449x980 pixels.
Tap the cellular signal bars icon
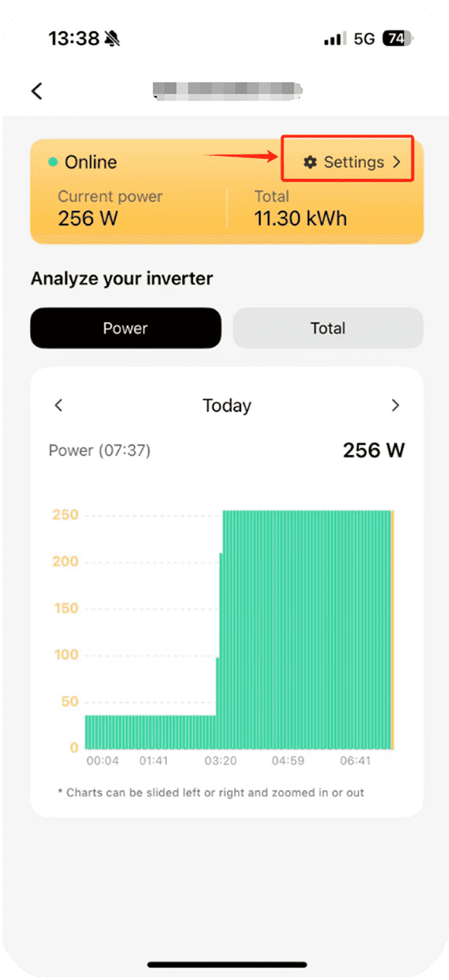(335, 39)
